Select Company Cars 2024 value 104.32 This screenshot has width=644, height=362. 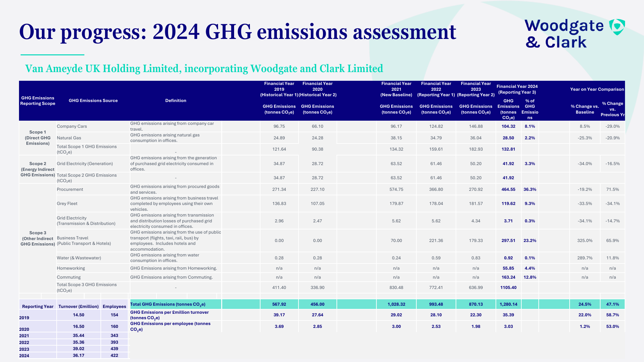508,126
